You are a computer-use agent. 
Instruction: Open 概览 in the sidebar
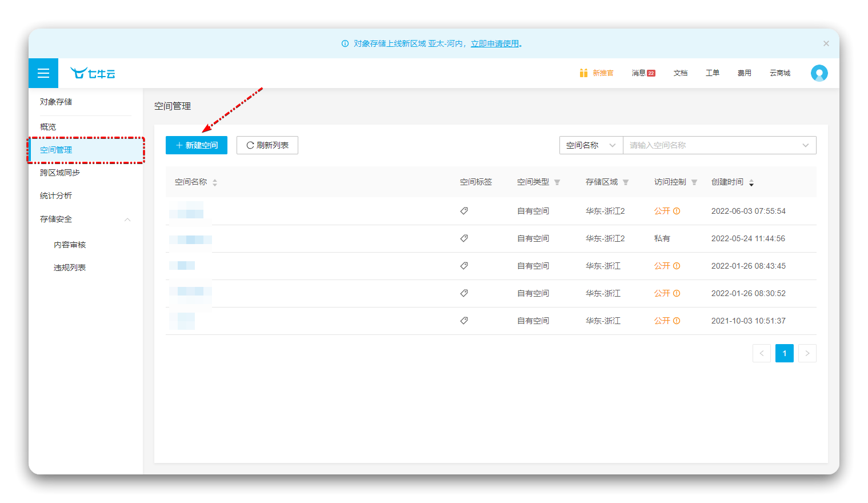click(48, 127)
